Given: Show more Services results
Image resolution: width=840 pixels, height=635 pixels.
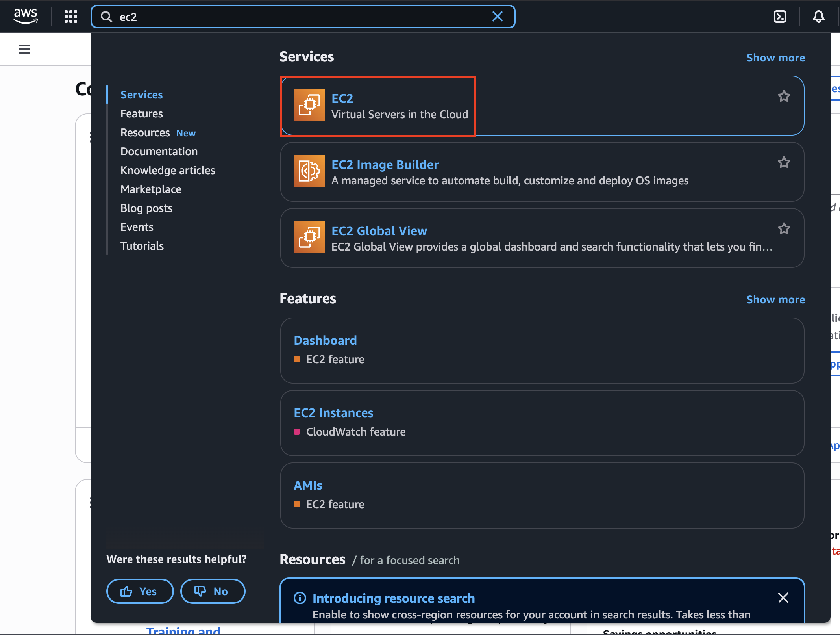Looking at the screenshot, I should [775, 58].
